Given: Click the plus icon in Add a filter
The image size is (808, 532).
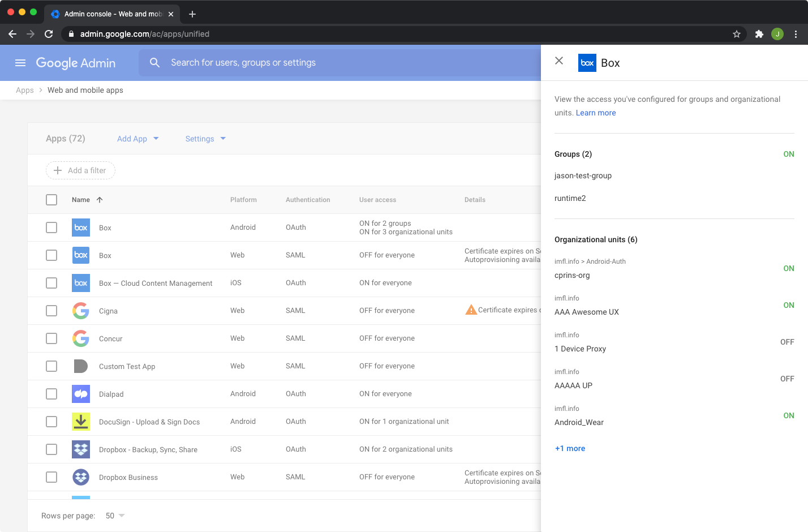Looking at the screenshot, I should (x=57, y=170).
